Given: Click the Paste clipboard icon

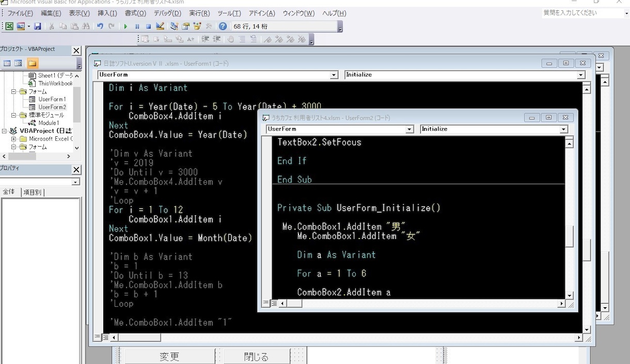Looking at the screenshot, I should pyautogui.click(x=74, y=26).
